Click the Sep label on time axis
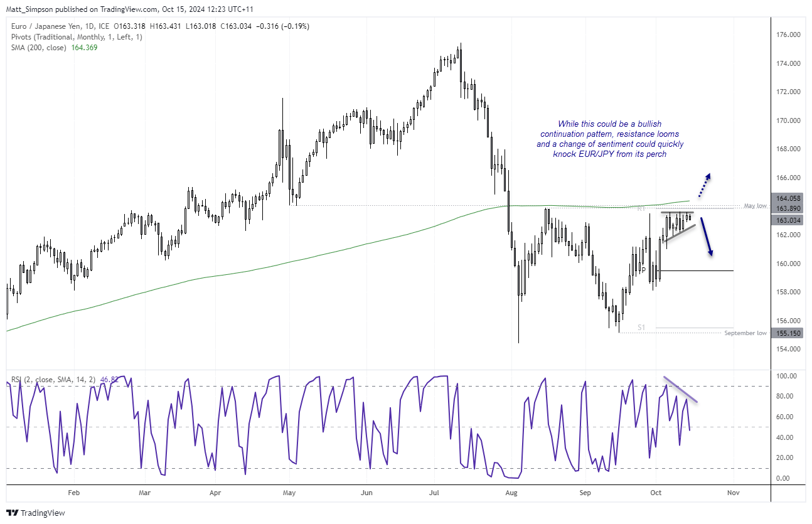The image size is (812, 524). click(x=585, y=493)
